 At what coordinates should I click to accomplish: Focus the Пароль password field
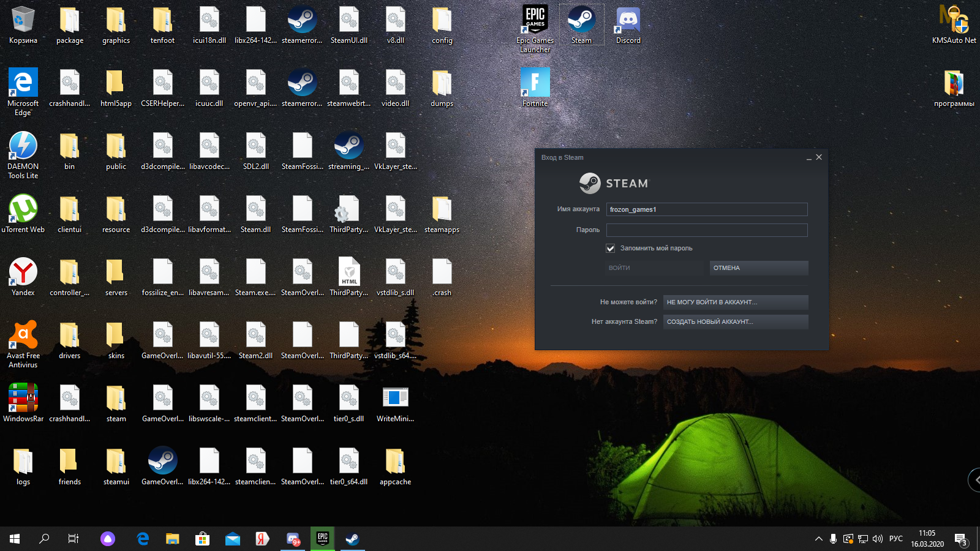[707, 230]
